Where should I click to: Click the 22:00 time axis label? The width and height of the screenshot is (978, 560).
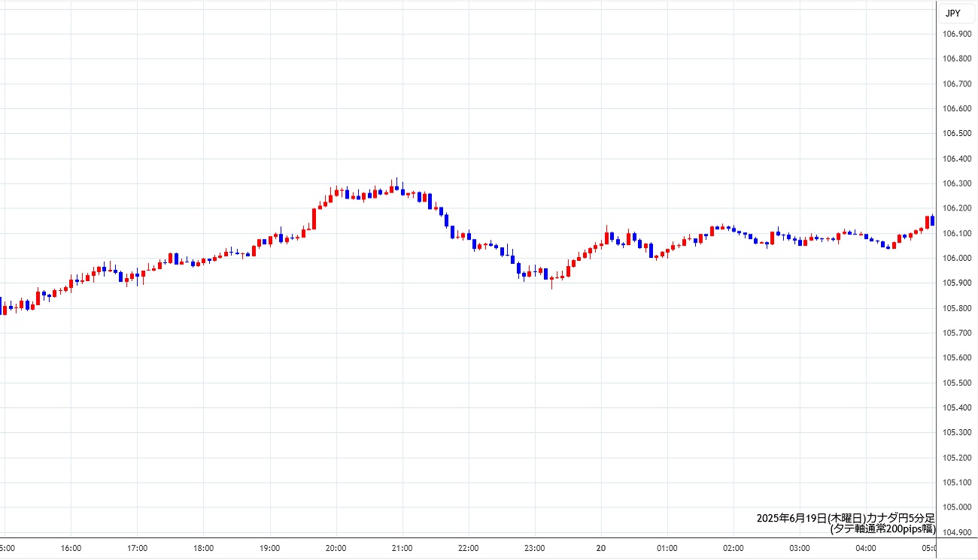469,548
